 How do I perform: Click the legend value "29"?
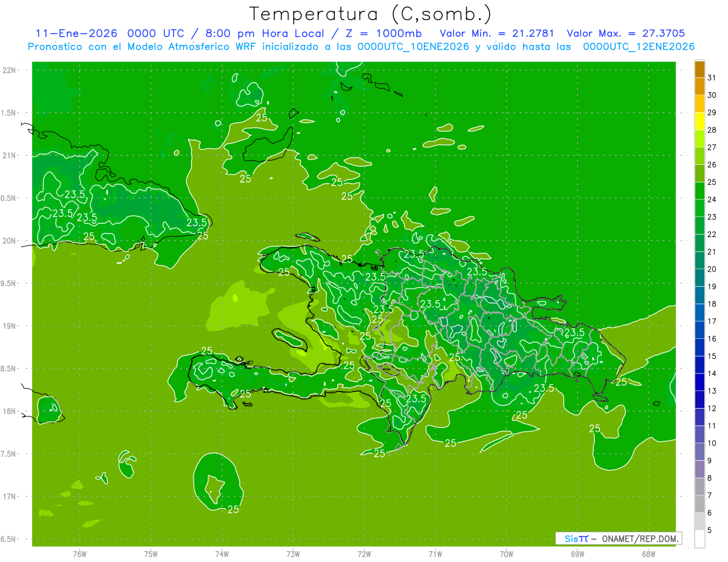tap(712, 112)
